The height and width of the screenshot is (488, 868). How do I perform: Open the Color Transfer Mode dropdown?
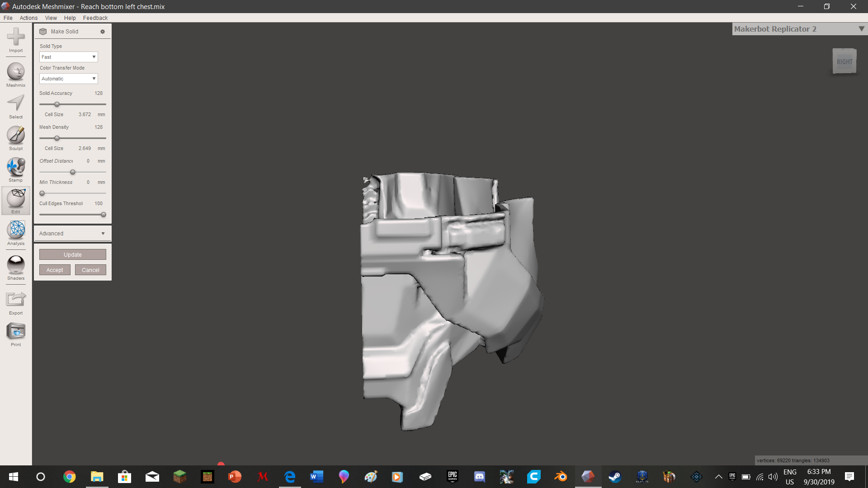pos(68,79)
